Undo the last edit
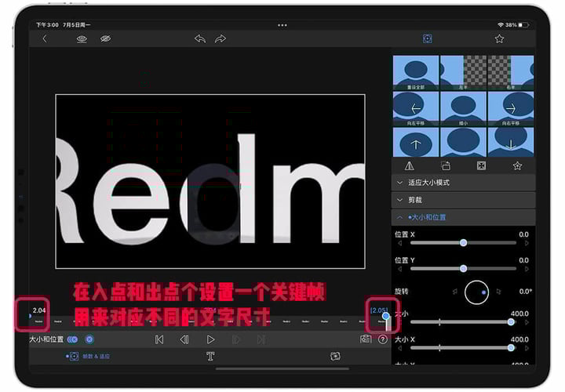The image size is (565, 392). pos(200,39)
